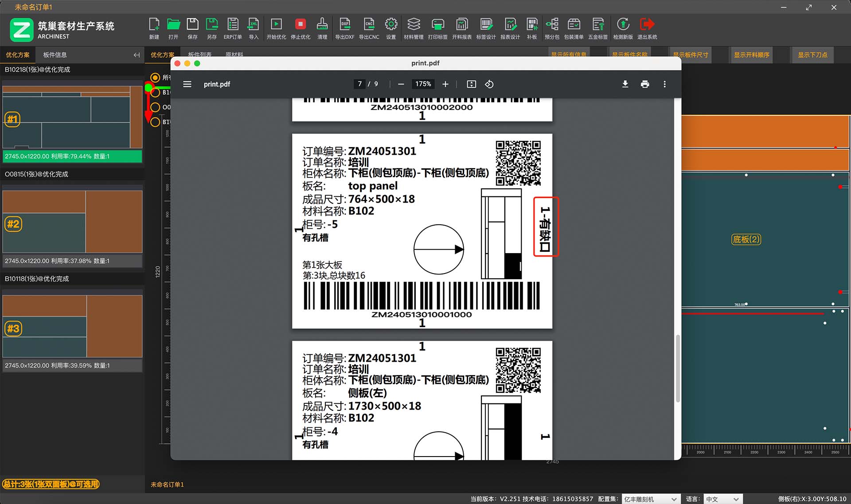
Task: Download print.pdf with the download icon
Action: pos(625,84)
